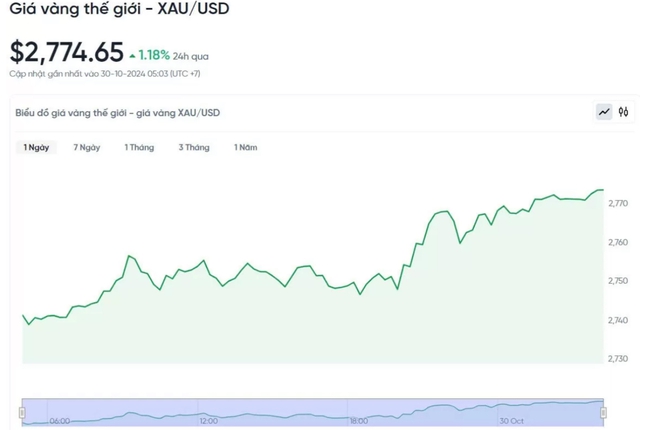650x430 pixels.
Task: Click the $2,774.65 gold price
Action: 67,52
